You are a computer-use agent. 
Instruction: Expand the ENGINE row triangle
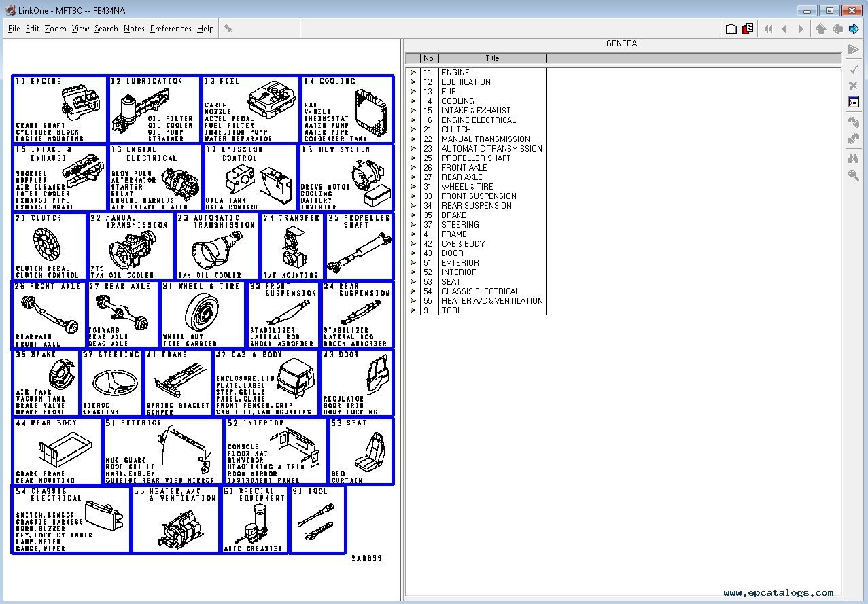(413, 73)
